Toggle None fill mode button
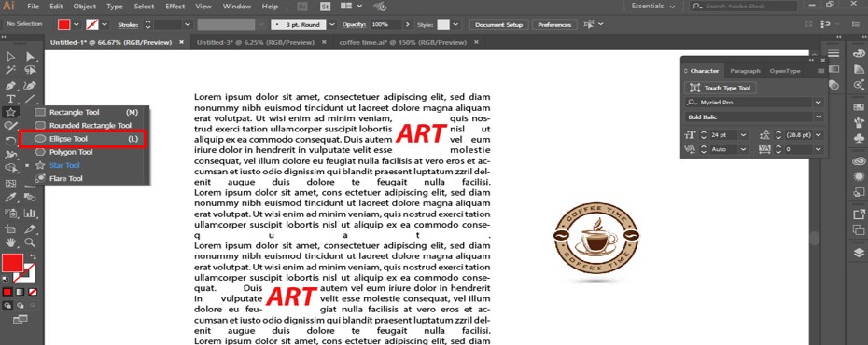 [x=33, y=291]
